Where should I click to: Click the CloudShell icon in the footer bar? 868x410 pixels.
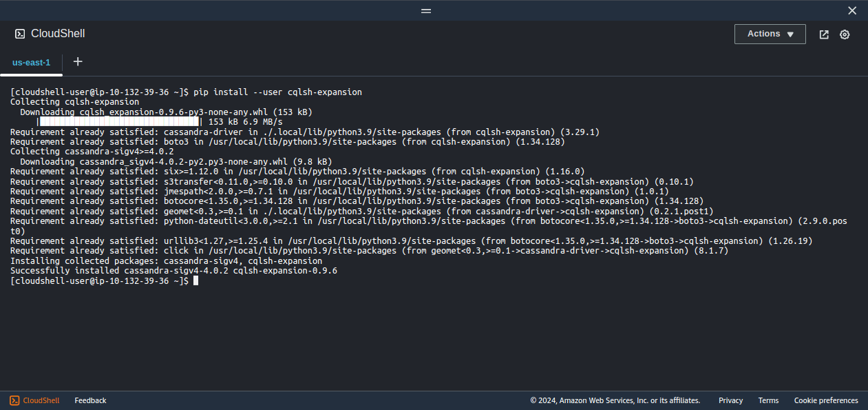point(16,400)
